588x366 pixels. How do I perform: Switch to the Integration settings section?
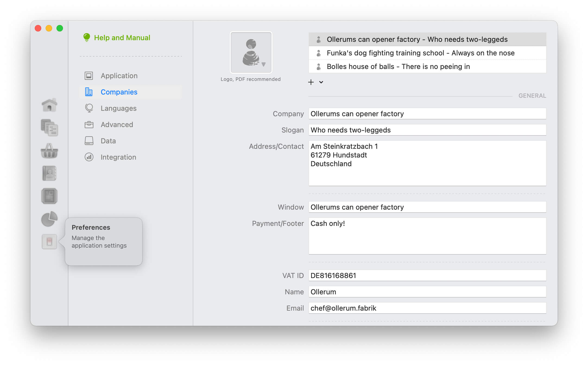click(118, 157)
